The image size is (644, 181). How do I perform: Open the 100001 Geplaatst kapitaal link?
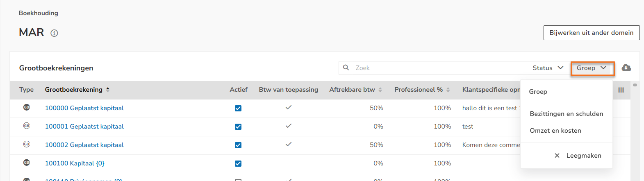click(84, 127)
